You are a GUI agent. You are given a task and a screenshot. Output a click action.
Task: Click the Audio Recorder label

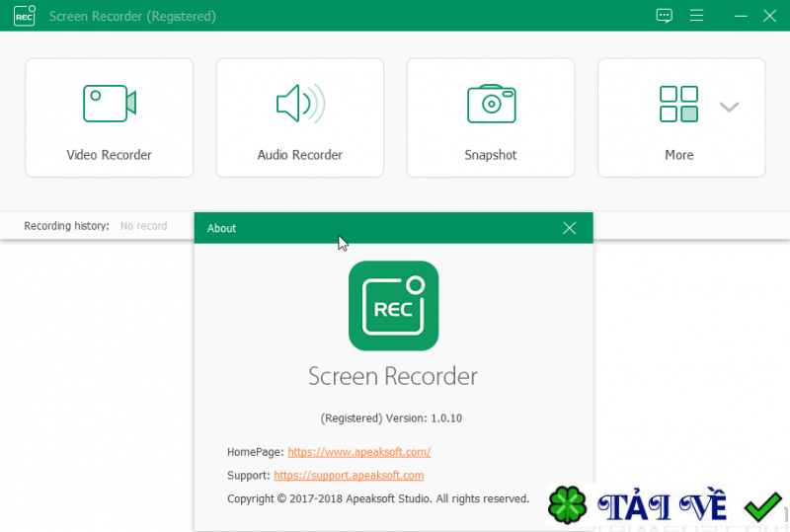(x=300, y=155)
